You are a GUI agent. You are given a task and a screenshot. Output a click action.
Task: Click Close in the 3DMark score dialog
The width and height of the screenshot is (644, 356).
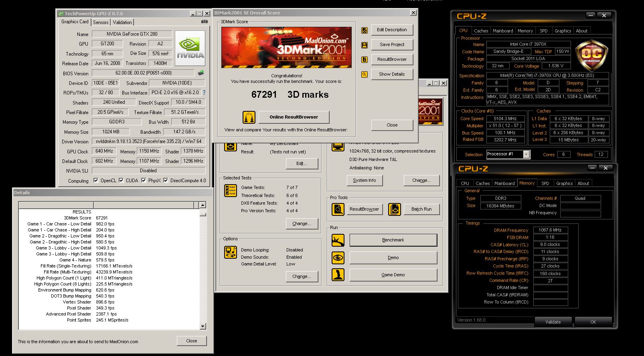pos(392,125)
